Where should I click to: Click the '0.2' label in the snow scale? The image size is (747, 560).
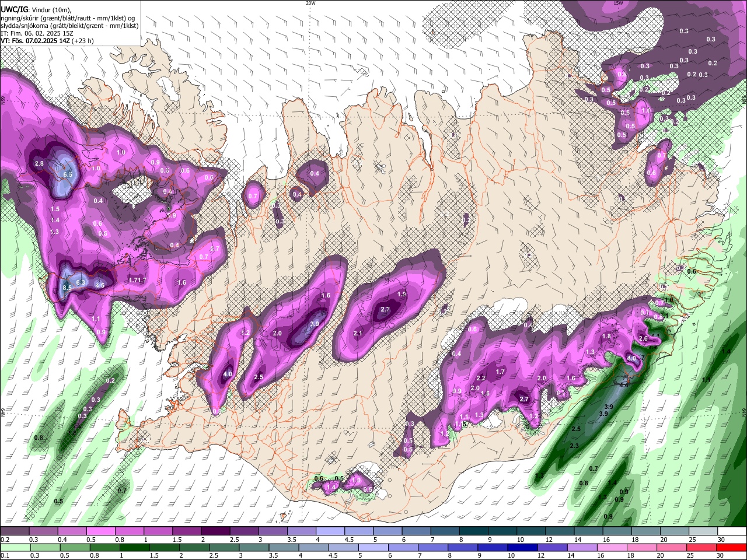tap(5, 540)
